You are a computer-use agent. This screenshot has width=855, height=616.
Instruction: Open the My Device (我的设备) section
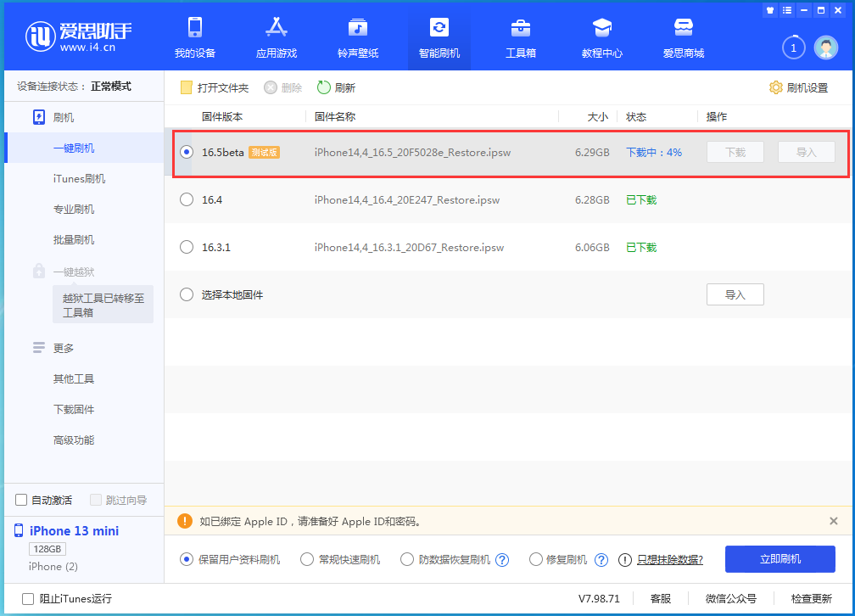click(x=195, y=37)
